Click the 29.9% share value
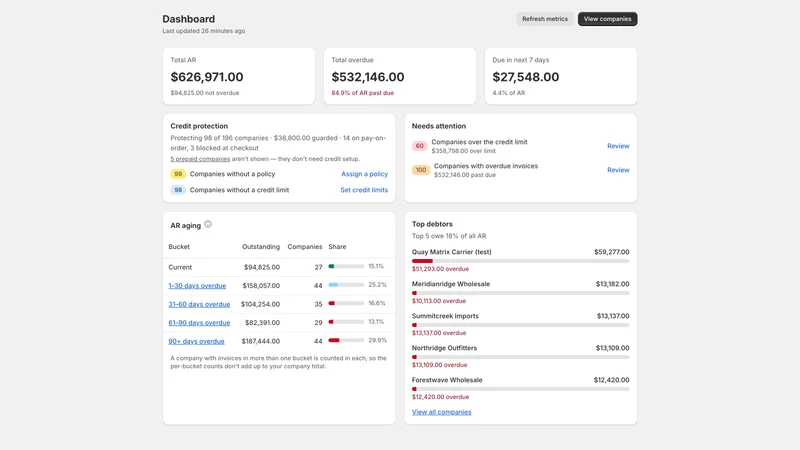Screen dimensions: 800x450 click(378, 340)
